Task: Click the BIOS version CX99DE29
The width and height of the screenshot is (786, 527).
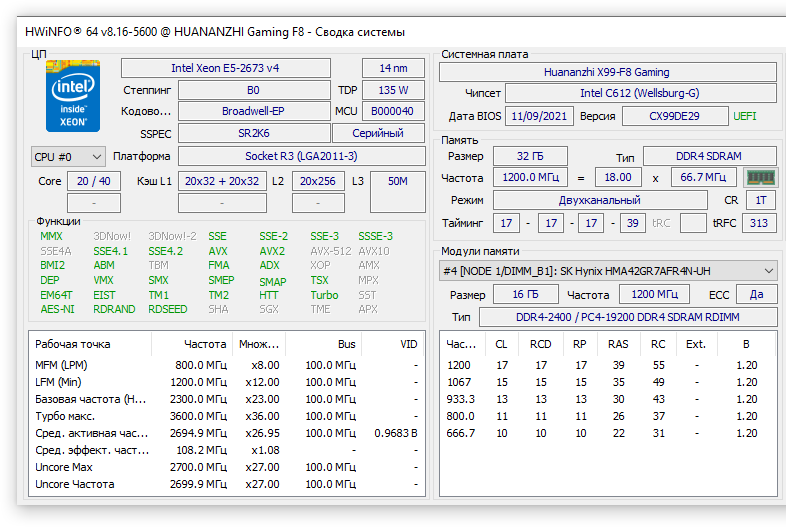Action: (x=675, y=116)
